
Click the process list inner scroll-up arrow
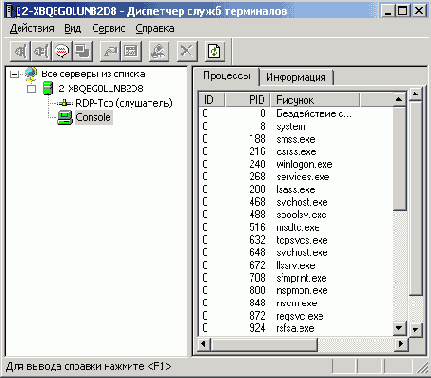[x=399, y=99]
